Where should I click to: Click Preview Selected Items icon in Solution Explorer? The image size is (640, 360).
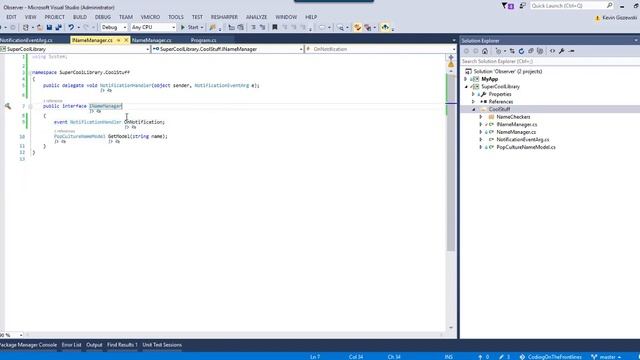point(571,51)
